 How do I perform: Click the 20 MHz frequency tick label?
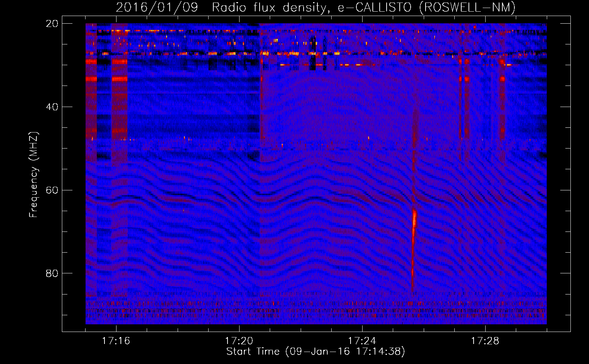(52, 24)
